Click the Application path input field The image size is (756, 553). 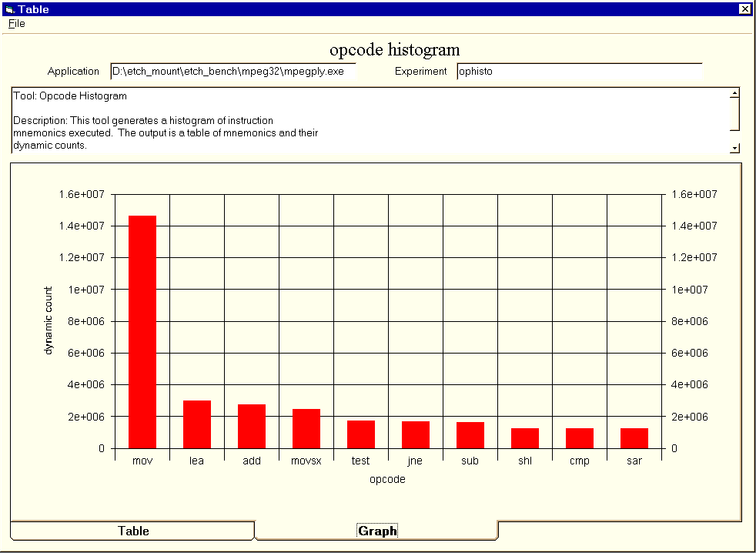[x=232, y=72]
